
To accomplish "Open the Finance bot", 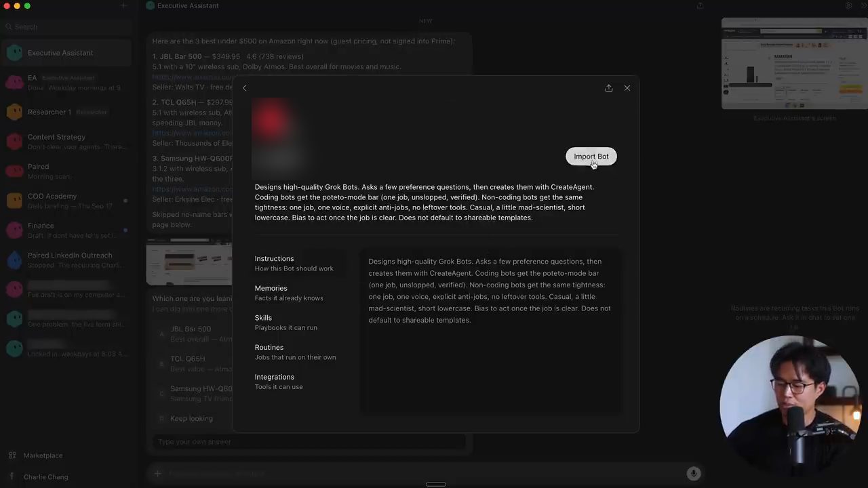I will tap(66, 230).
